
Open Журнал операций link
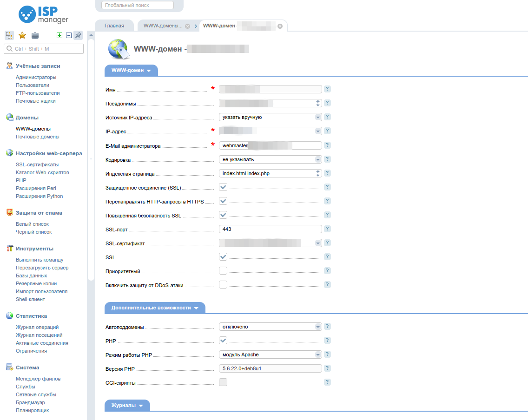(37, 327)
